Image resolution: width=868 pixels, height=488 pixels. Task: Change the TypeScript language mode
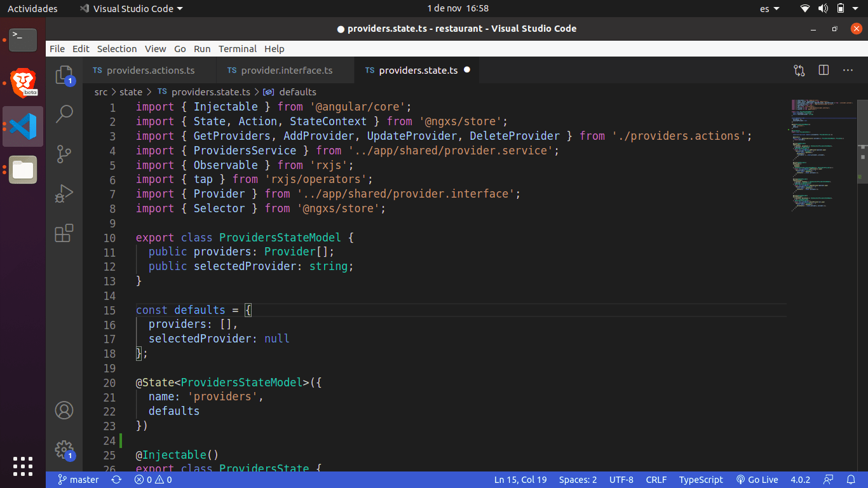click(701, 480)
